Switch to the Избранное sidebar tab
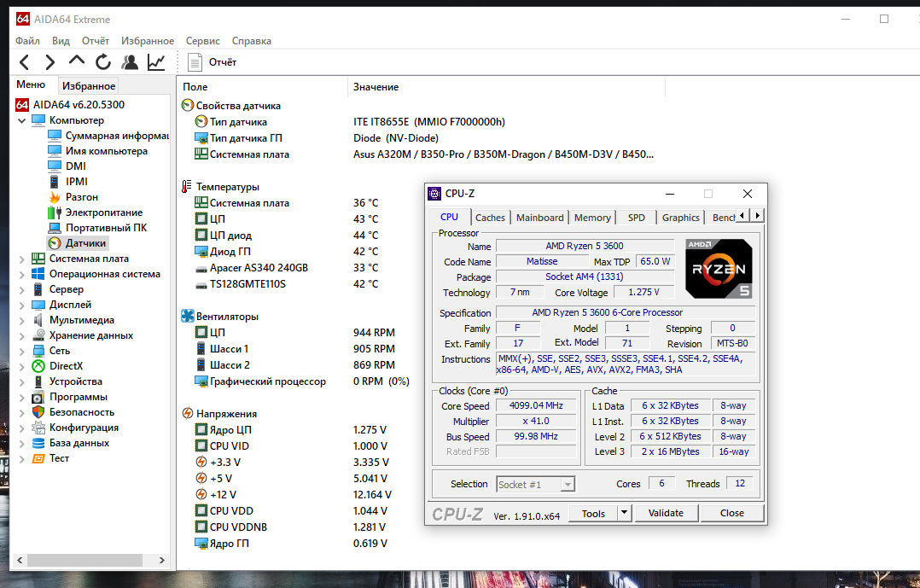The width and height of the screenshot is (920, 588). click(89, 85)
